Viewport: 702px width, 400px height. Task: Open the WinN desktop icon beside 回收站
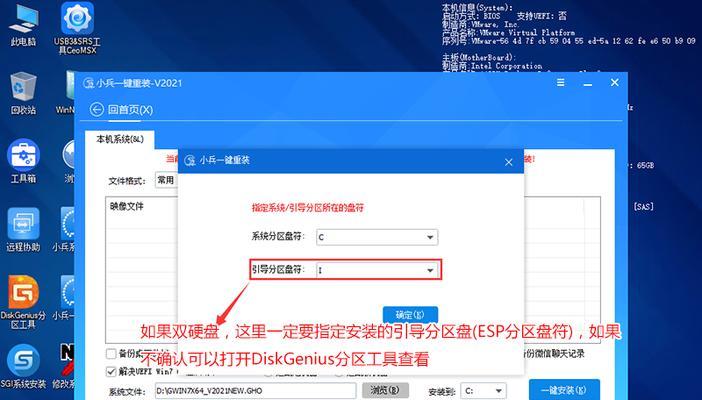click(66, 93)
